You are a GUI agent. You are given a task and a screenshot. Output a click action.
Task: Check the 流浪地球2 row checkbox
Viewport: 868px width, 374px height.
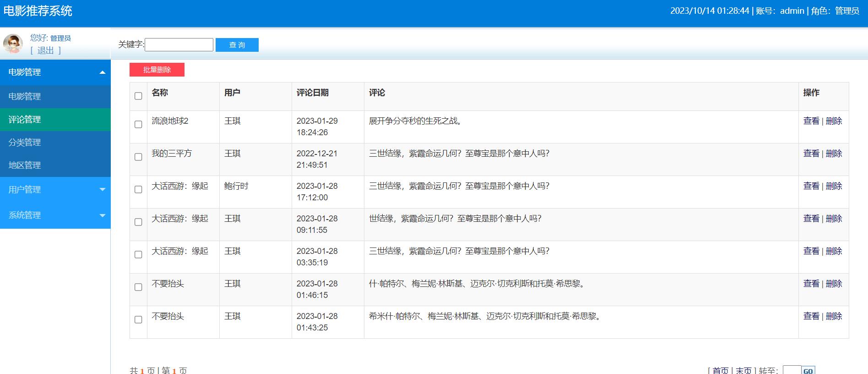tap(138, 124)
